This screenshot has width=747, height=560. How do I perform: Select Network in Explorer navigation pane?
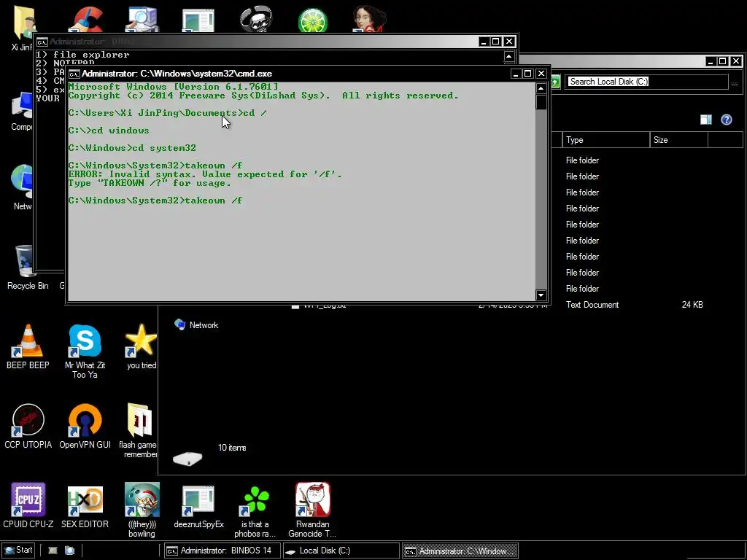pyautogui.click(x=196, y=324)
